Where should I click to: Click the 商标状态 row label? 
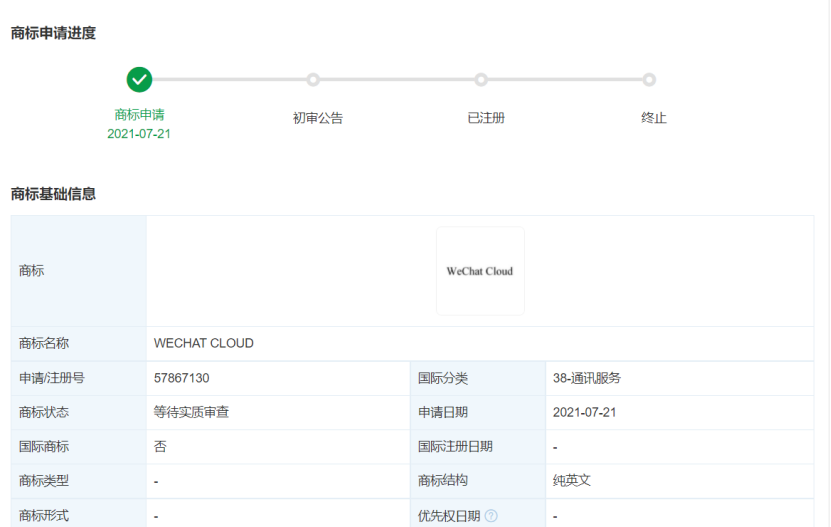click(44, 412)
